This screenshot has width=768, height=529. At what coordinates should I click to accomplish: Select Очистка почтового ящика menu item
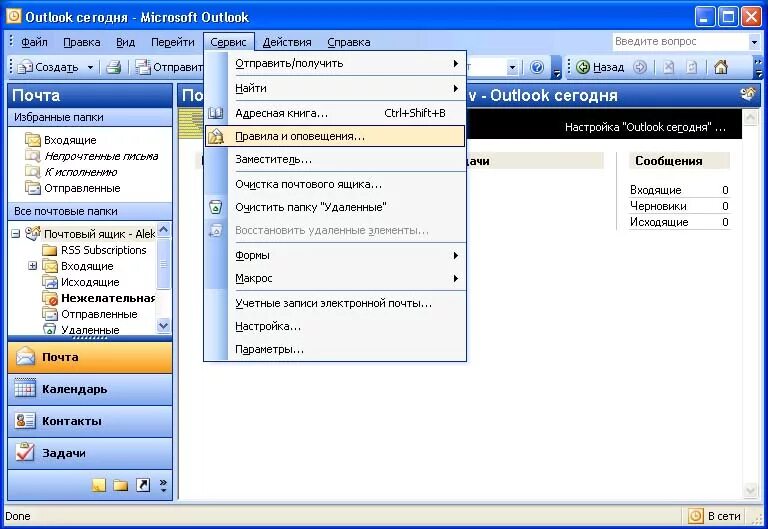tap(335, 184)
